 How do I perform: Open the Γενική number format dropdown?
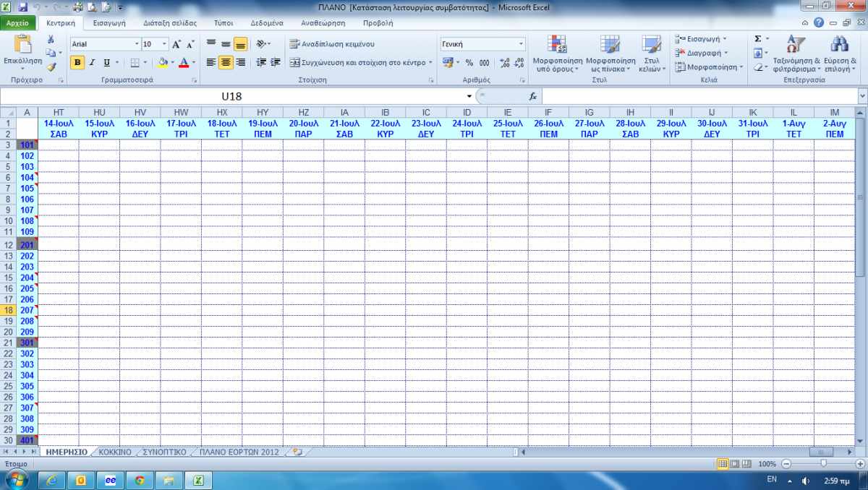pyautogui.click(x=521, y=44)
